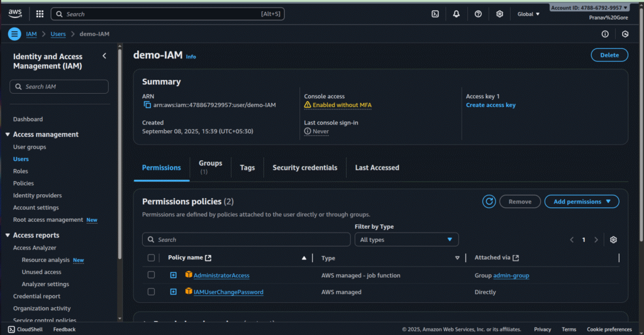Toggle the hamburger navigation menu
The image size is (644, 335).
click(14, 34)
